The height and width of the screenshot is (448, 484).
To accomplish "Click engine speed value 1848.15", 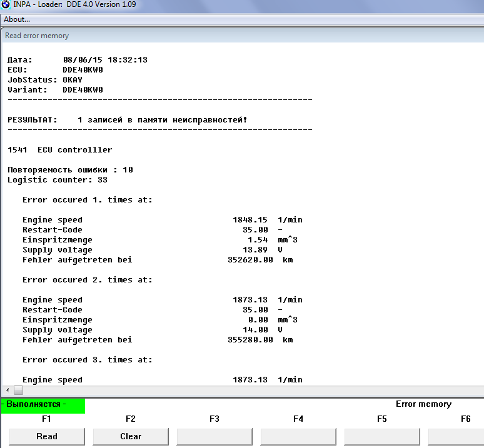I will click(250, 220).
